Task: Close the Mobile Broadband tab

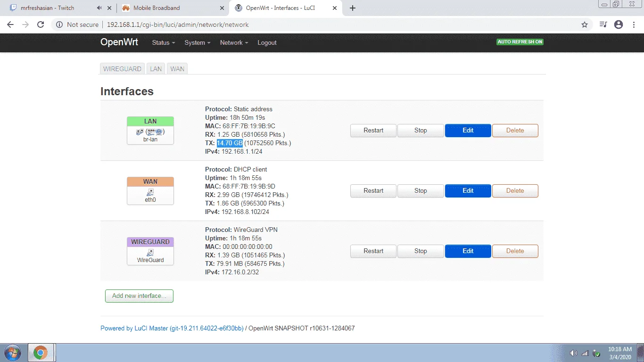Action: (x=222, y=8)
